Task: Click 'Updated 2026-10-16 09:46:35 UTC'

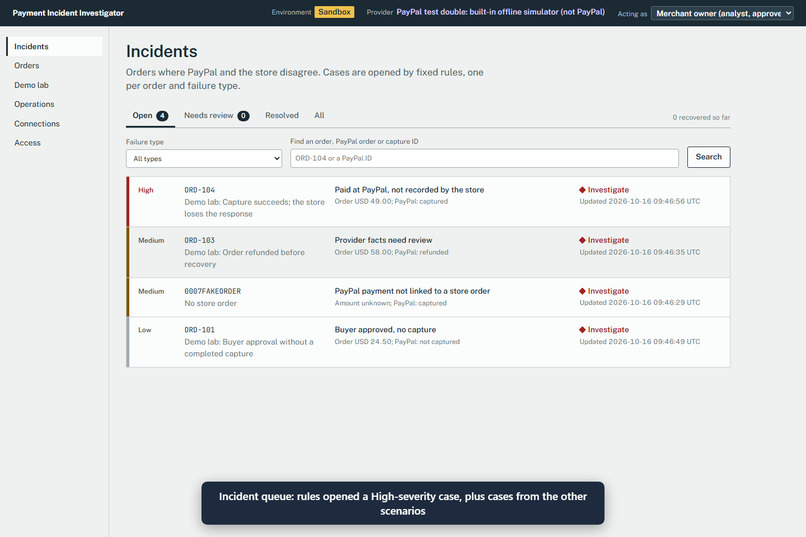Action: pos(639,252)
